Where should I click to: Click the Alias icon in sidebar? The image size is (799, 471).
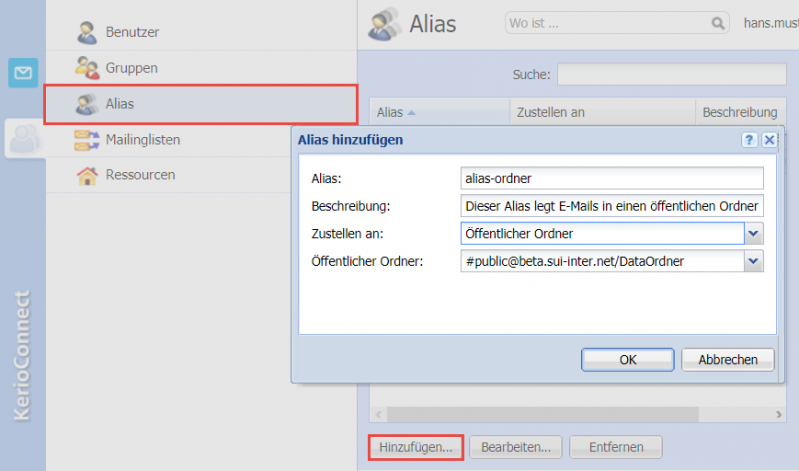pyautogui.click(x=88, y=103)
